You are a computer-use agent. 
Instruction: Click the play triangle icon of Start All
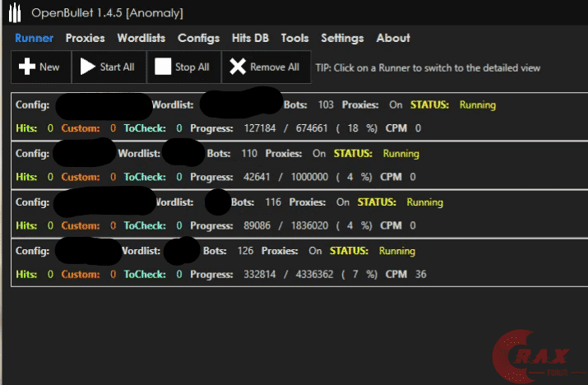pos(88,67)
